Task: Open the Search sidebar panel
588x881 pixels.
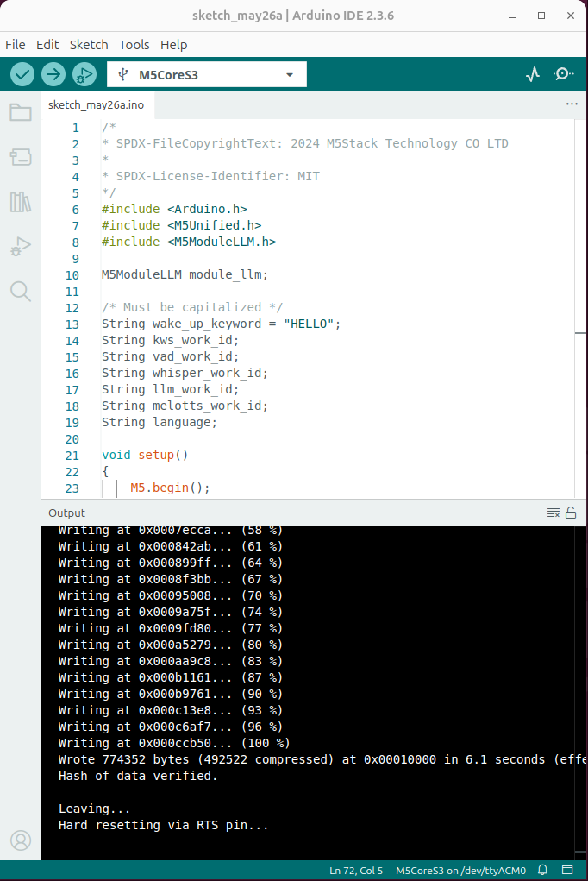Action: pyautogui.click(x=21, y=291)
